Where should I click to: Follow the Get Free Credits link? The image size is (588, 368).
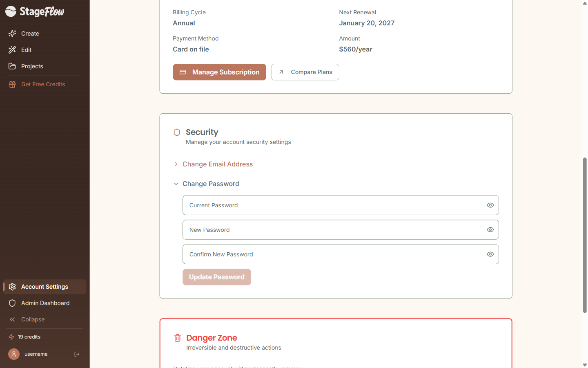coord(45,84)
